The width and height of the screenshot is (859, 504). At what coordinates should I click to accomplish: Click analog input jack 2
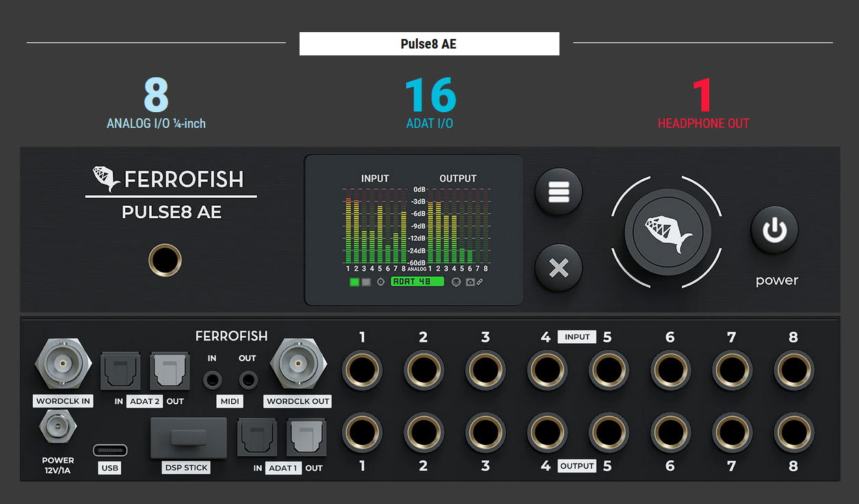tap(423, 370)
